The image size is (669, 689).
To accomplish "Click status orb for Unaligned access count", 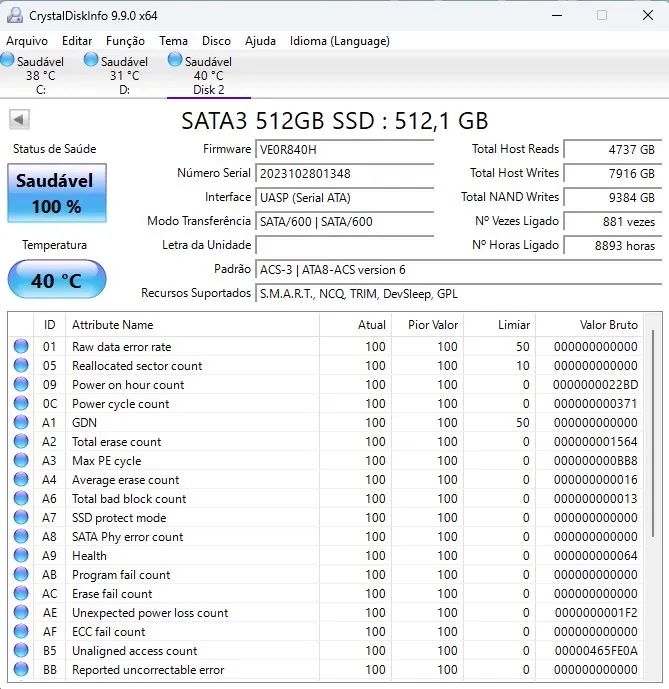I will (x=21, y=650).
